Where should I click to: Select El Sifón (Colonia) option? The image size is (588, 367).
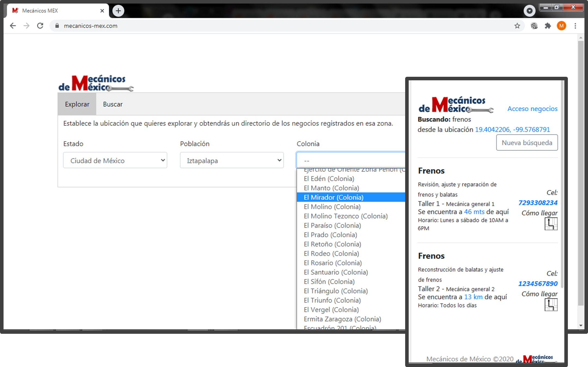point(351,282)
